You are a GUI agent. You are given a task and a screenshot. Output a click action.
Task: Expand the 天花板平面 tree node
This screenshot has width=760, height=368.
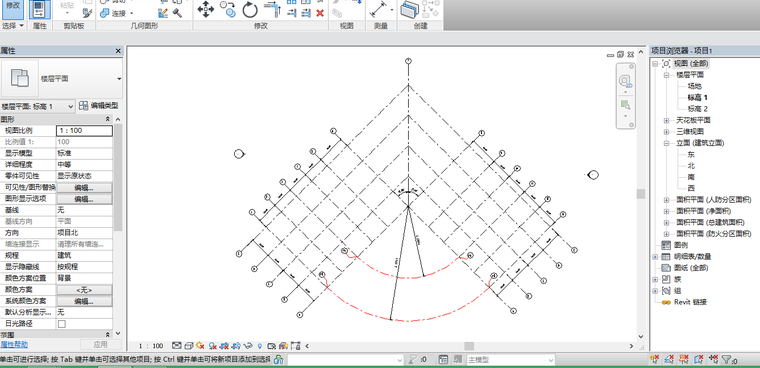pyautogui.click(x=666, y=120)
